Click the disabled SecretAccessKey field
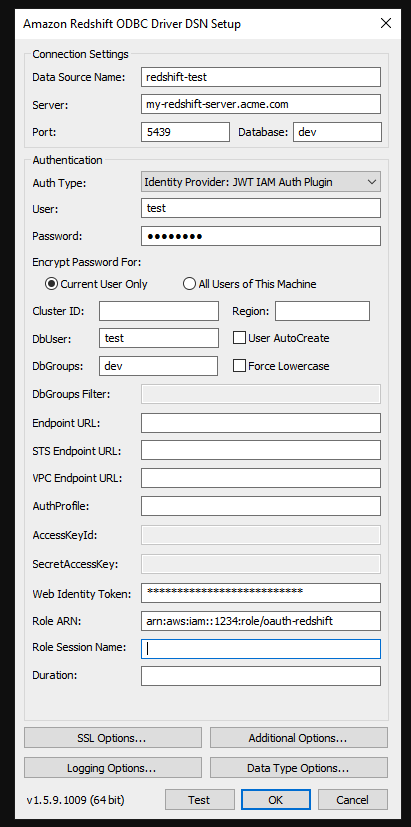 (x=261, y=564)
